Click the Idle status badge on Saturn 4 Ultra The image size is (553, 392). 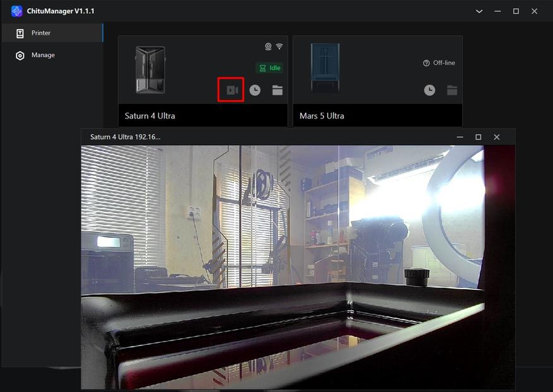pyautogui.click(x=270, y=68)
